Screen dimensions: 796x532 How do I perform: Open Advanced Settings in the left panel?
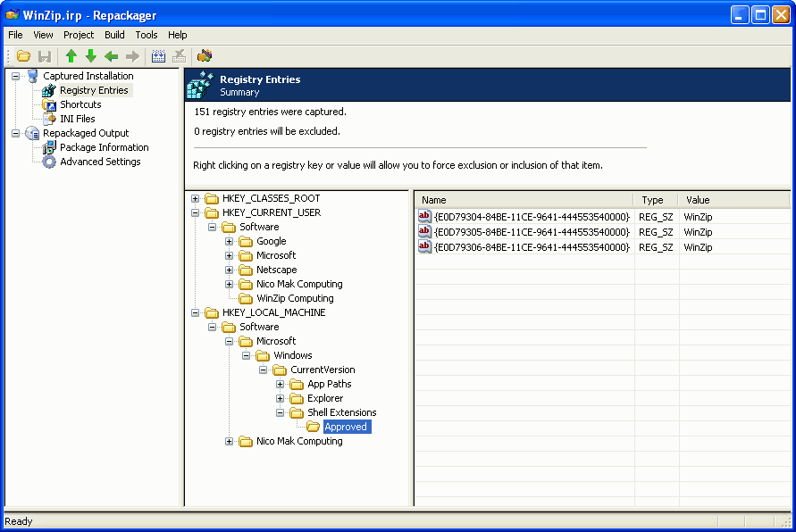pyautogui.click(x=100, y=162)
